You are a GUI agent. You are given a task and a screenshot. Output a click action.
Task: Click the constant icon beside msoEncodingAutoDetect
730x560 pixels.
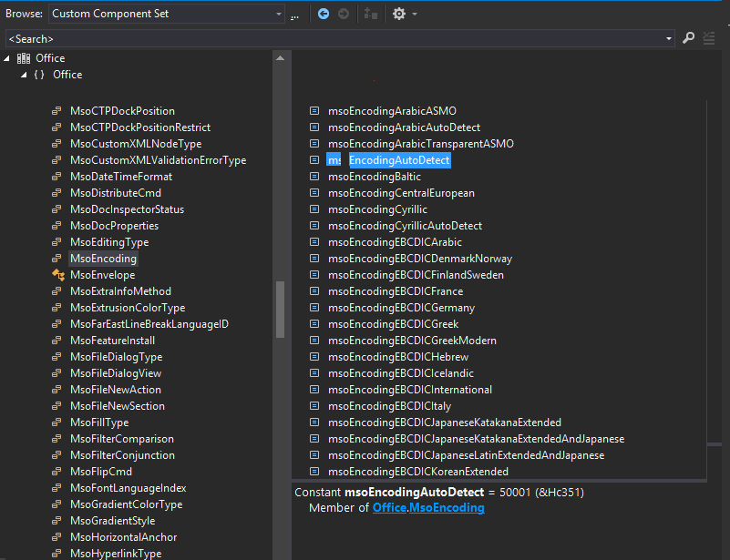[314, 160]
